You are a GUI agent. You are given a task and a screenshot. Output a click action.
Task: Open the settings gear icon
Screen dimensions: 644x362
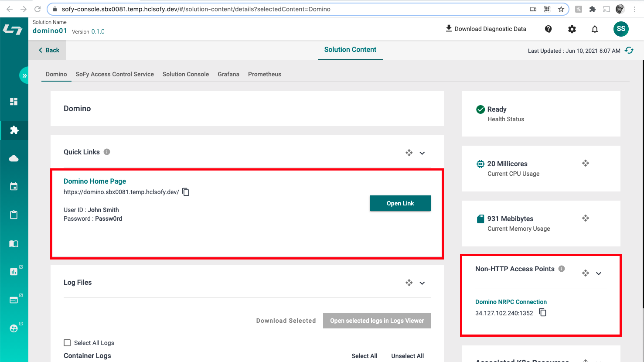pos(572,29)
